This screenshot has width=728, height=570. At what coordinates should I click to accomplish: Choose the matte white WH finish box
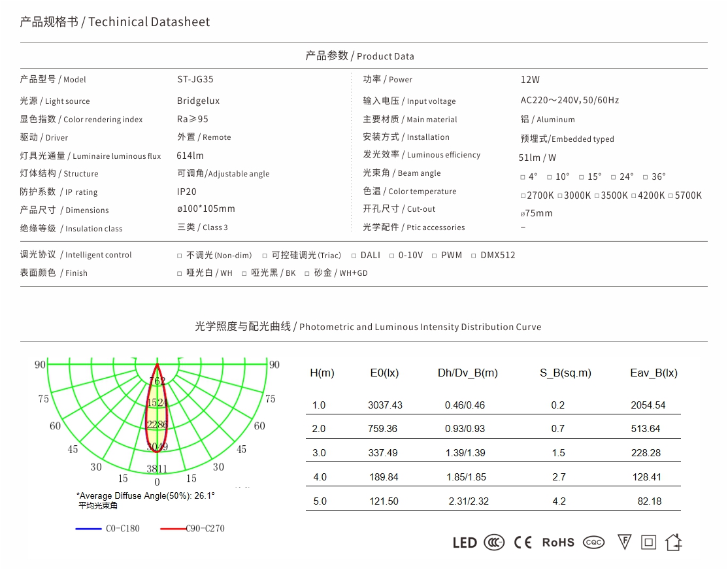click(180, 274)
